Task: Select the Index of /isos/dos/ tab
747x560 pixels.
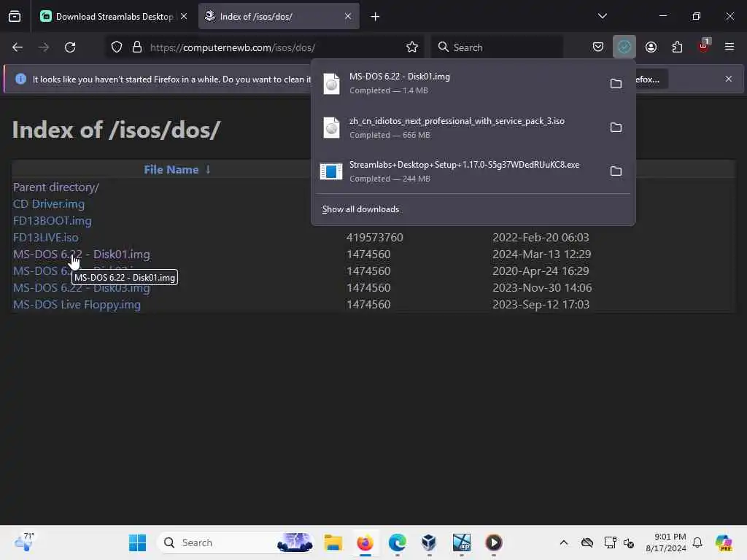Action: [x=279, y=17]
